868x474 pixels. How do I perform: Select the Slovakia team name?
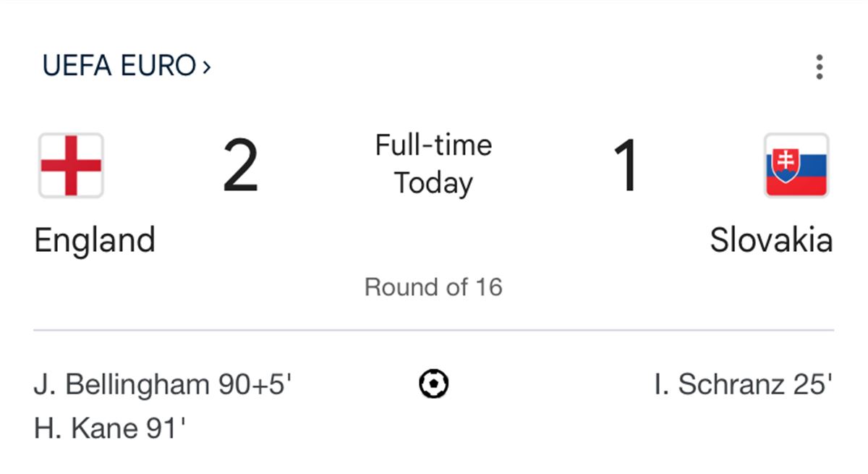771,240
